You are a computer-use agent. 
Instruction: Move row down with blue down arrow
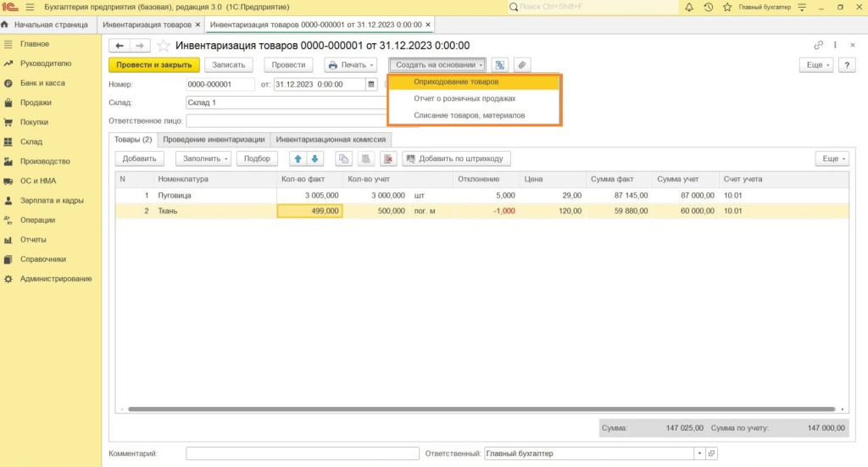coord(314,158)
